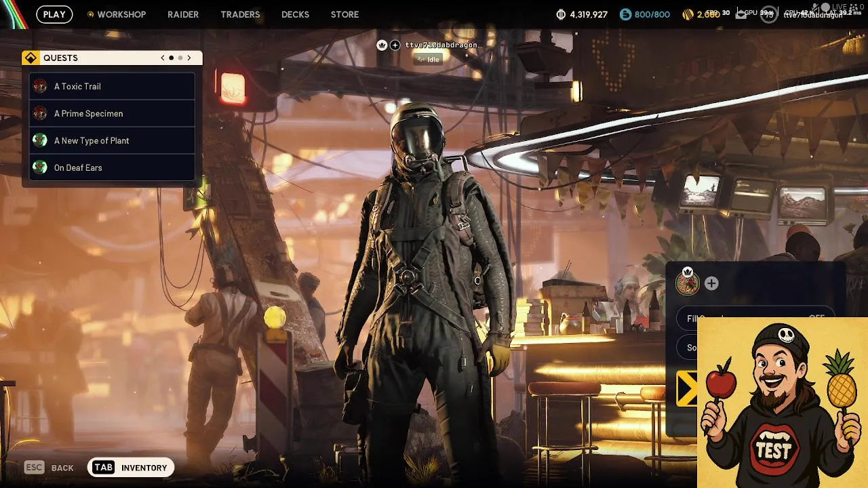Screen dimensions: 868x488
Task: Click the circular level badge in top bar
Action: coord(769,15)
